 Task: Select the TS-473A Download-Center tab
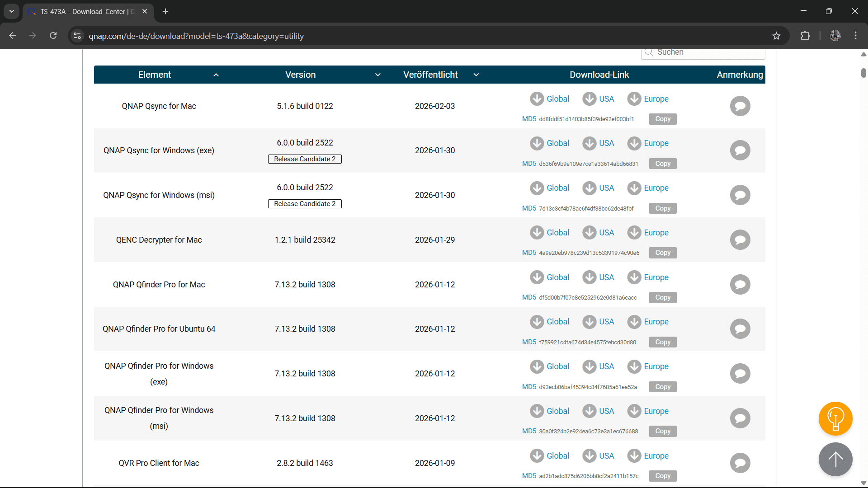pos(86,11)
